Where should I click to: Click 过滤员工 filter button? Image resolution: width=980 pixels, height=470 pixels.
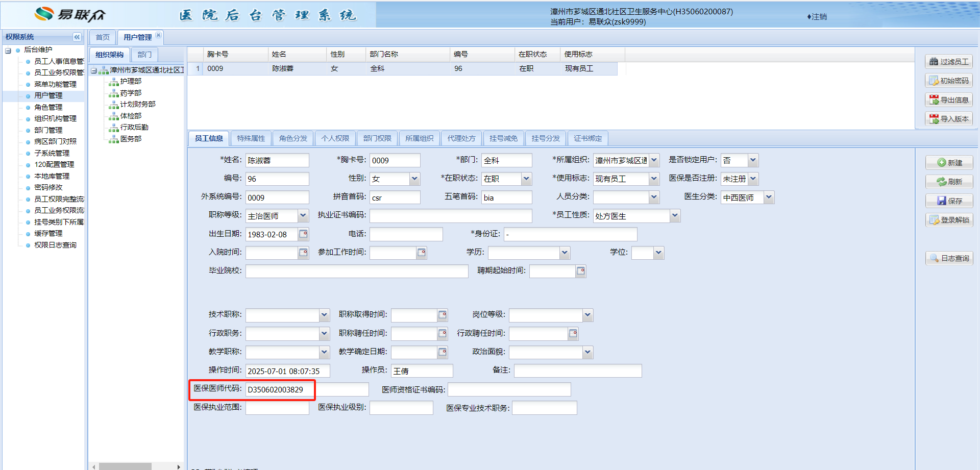pos(949,62)
